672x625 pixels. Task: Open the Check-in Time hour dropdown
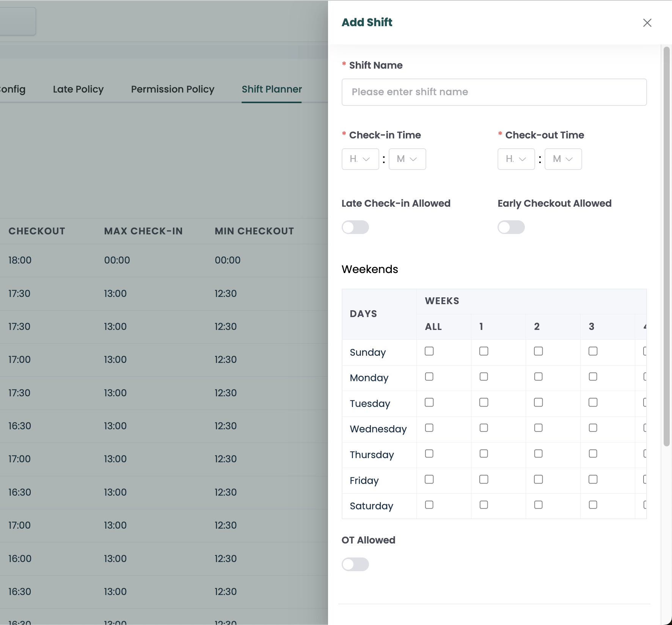360,159
